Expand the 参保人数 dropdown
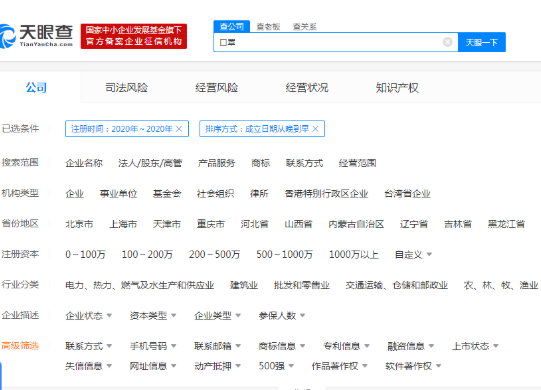This screenshot has height=390, width=541. click(282, 315)
